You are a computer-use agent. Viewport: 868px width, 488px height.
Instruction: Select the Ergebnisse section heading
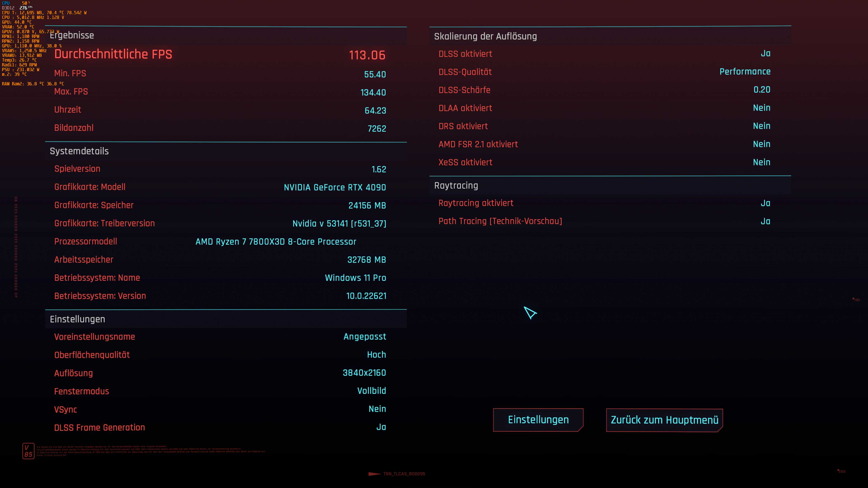[x=72, y=35]
